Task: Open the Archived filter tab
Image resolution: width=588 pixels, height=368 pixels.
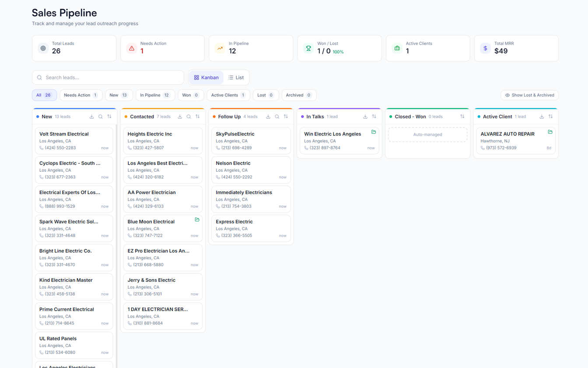Action: coord(299,95)
